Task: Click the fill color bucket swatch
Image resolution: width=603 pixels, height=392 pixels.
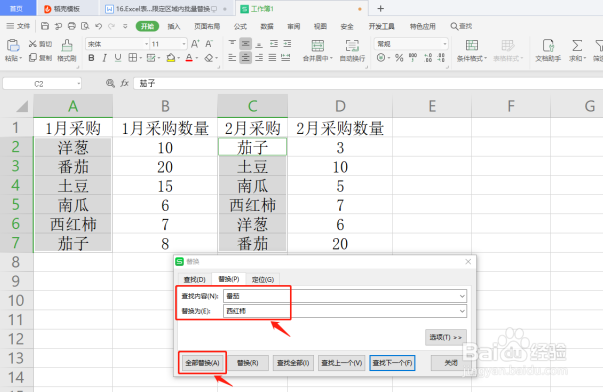Action: coord(170,58)
